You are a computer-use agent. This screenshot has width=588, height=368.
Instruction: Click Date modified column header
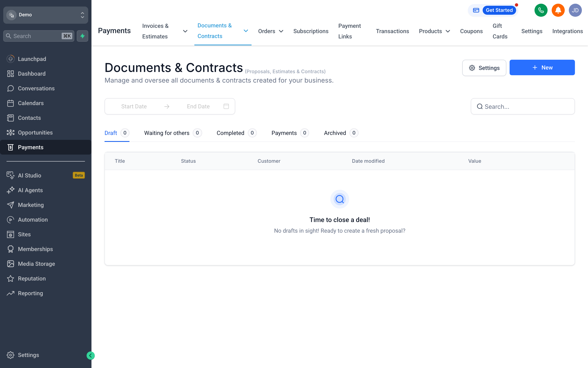click(368, 161)
